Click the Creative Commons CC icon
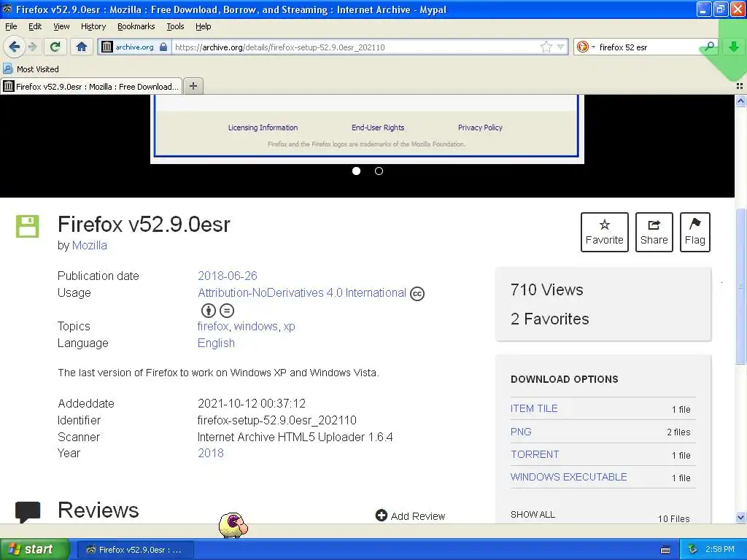This screenshot has width=747, height=560. [x=417, y=293]
